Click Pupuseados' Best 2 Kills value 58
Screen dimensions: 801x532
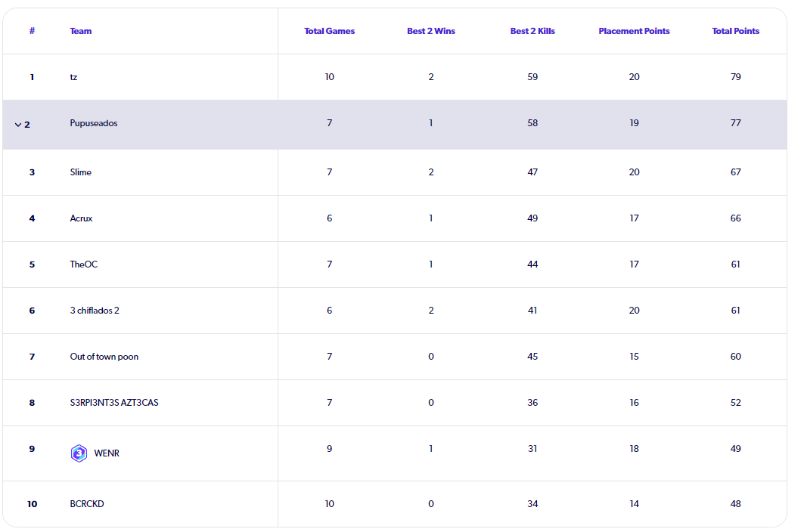pos(532,122)
